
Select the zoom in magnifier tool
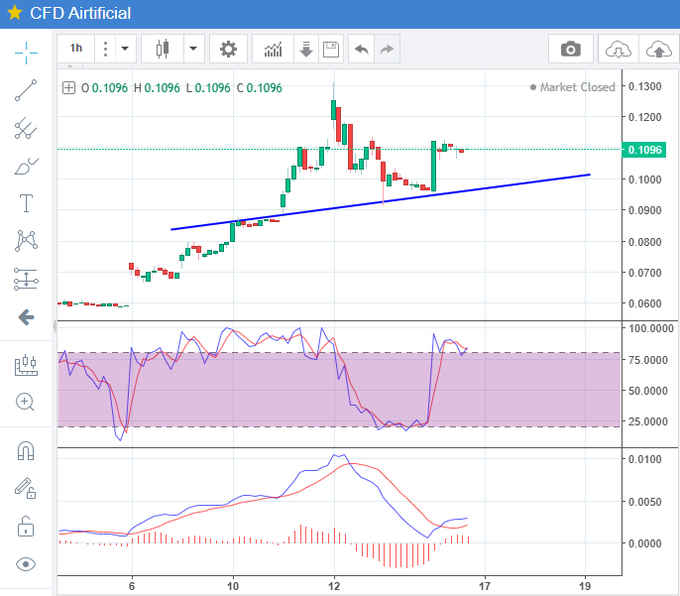[25, 402]
